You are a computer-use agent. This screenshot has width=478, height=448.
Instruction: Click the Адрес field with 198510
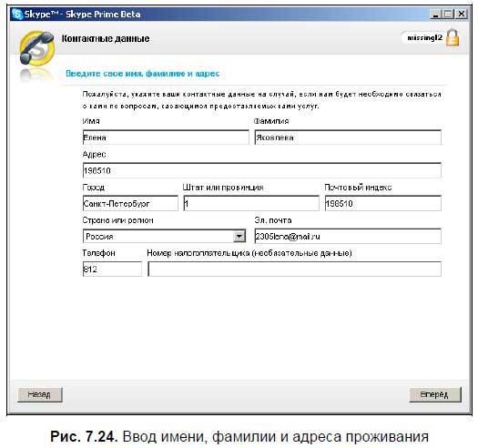(262, 170)
